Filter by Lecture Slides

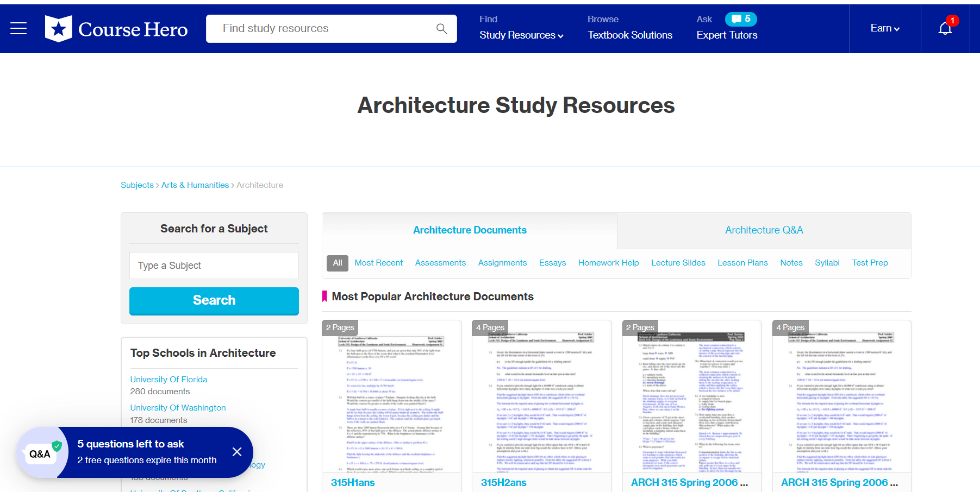[x=678, y=263]
